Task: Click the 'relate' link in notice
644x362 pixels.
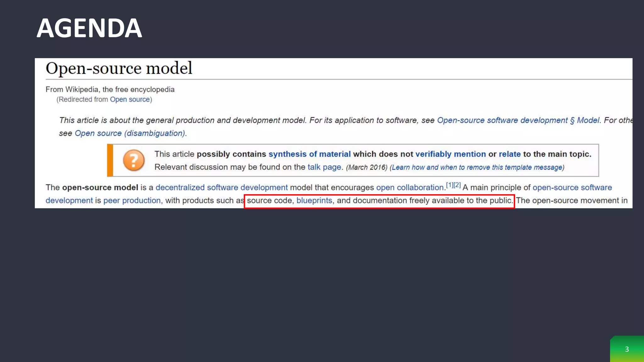Action: 509,154
